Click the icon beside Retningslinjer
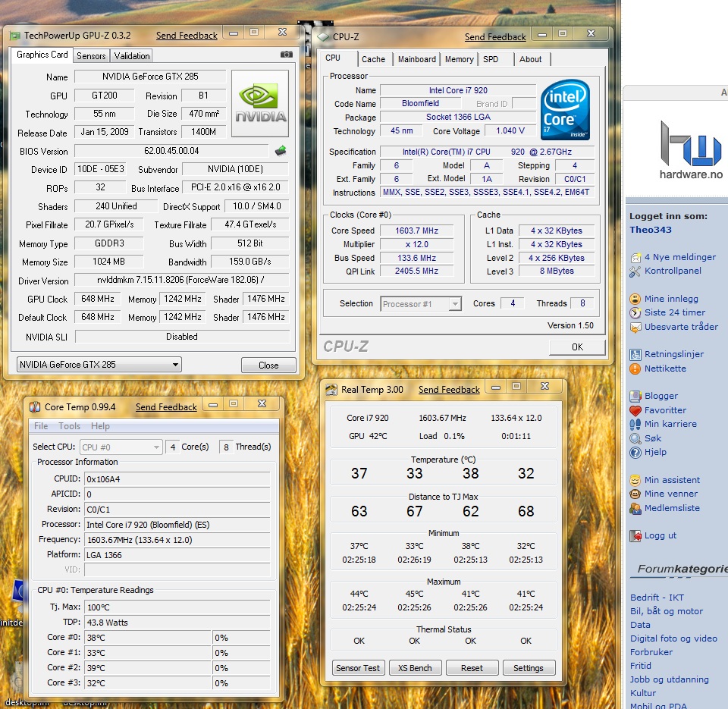Viewport: 728px width, 709px height. pos(635,355)
